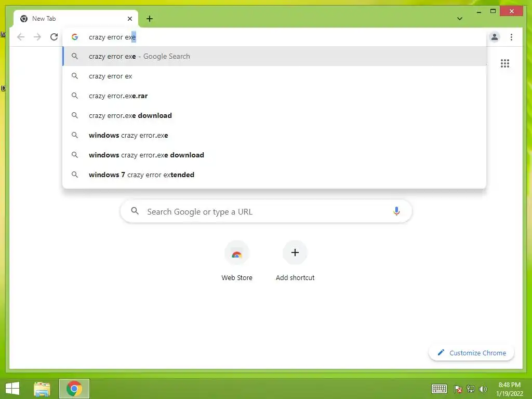Go back using the back arrow
Viewport: 532px width, 399px height.
click(x=21, y=37)
